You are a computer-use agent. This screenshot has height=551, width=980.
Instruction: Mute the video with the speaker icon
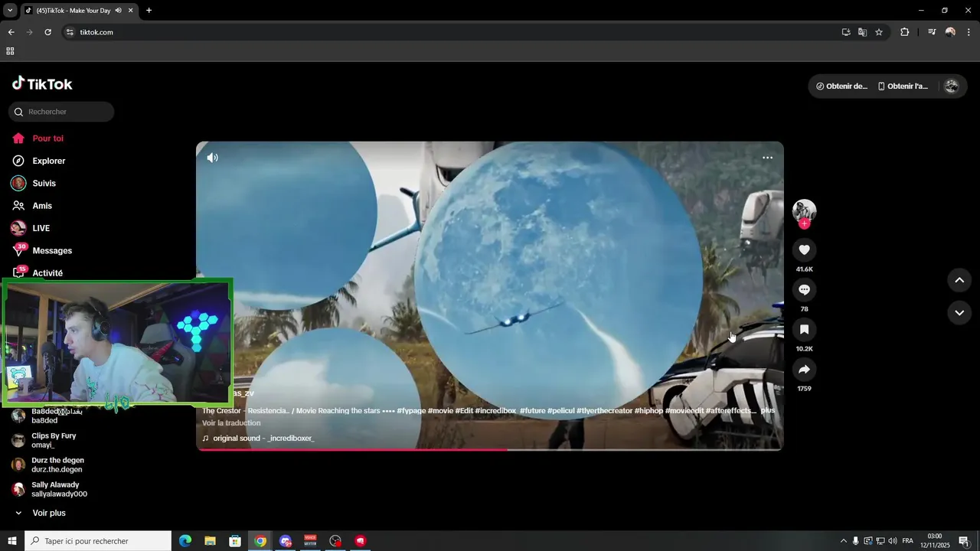[x=212, y=158]
